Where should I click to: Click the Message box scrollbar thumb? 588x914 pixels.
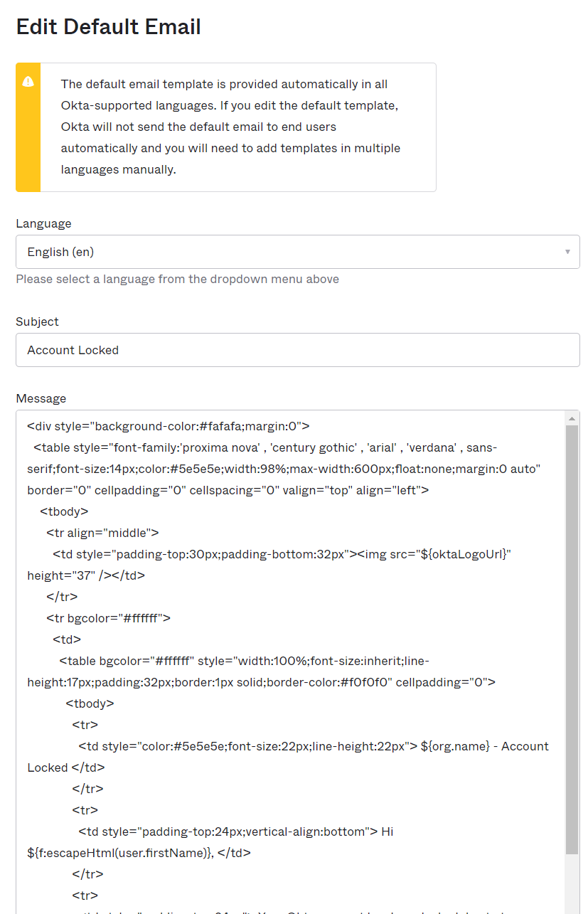coord(572,640)
